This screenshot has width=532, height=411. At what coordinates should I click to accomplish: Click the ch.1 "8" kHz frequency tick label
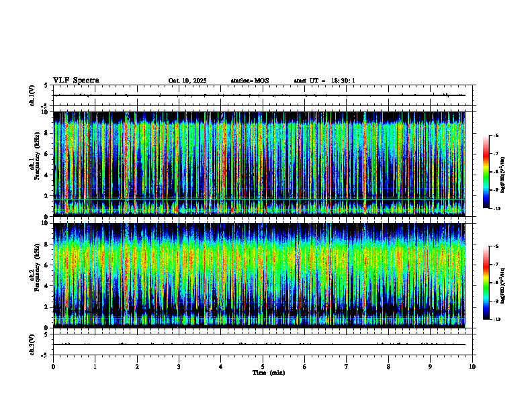pos(47,133)
